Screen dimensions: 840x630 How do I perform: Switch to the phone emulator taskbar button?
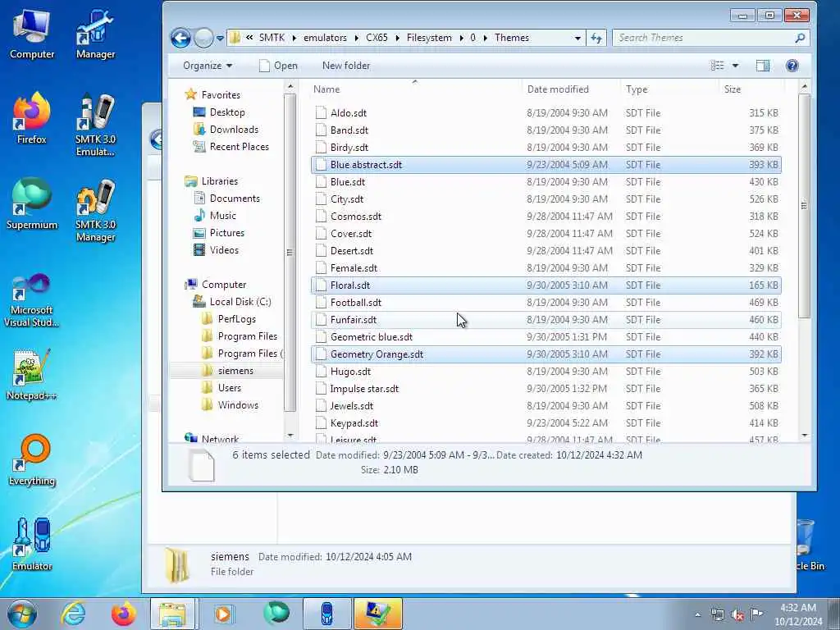(326, 614)
